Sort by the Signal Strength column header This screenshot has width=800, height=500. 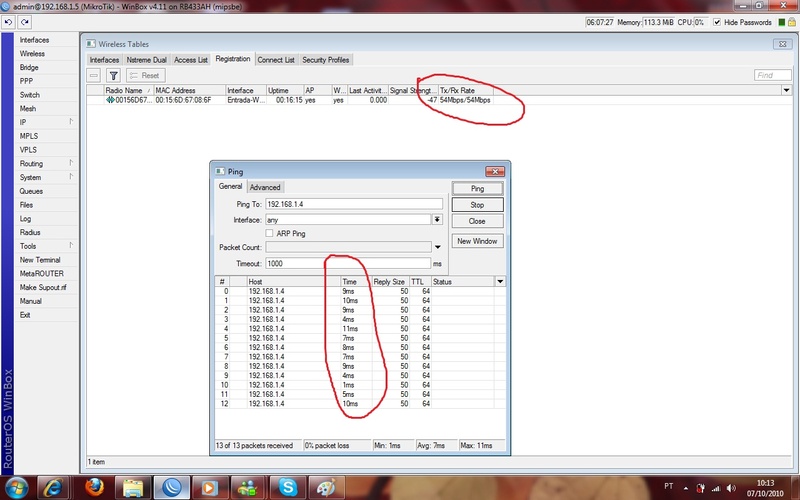413,90
